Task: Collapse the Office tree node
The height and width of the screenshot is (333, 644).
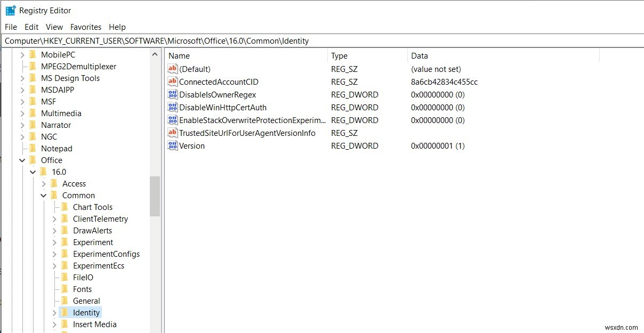Action: (22, 160)
